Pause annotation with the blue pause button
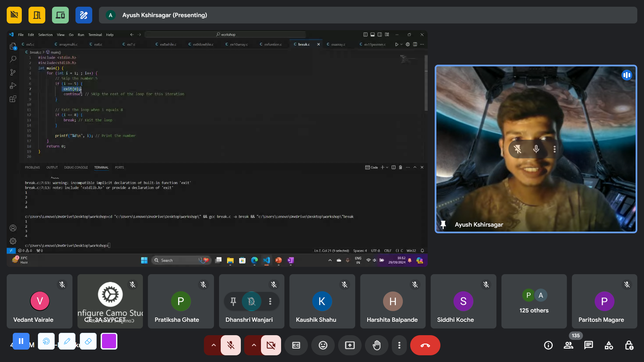Viewport: 644px width, 362px height. 21,341
